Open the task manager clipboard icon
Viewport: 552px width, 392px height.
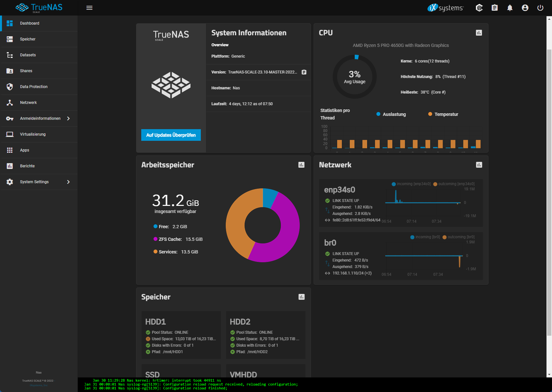pyautogui.click(x=495, y=8)
